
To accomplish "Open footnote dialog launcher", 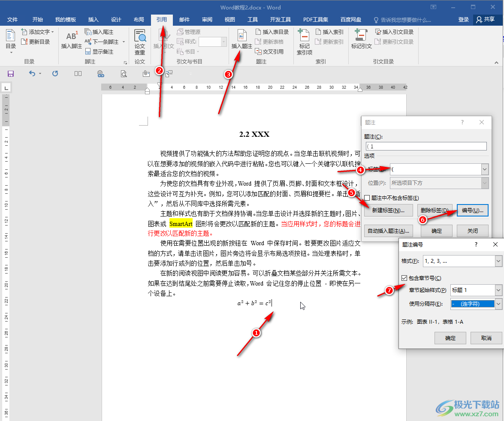I will 125,62.
